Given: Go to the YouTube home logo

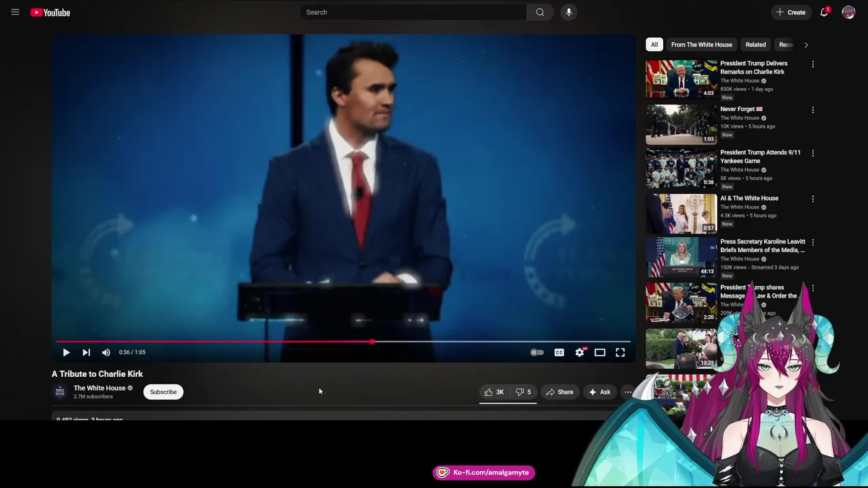Looking at the screenshot, I should pos(50,12).
